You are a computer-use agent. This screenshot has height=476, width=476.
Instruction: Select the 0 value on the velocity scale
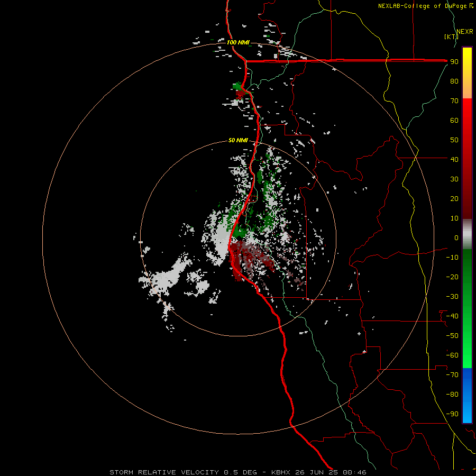tap(456, 237)
